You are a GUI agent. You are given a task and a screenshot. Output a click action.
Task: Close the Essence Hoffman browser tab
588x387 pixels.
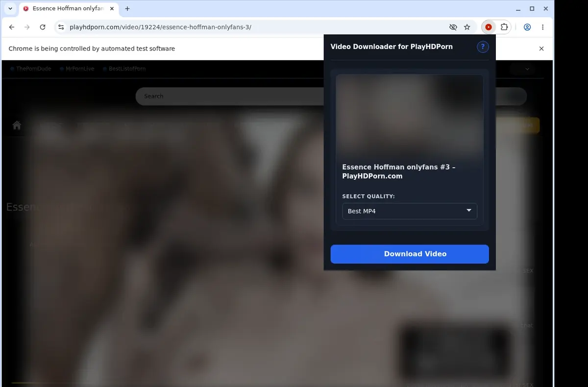112,8
